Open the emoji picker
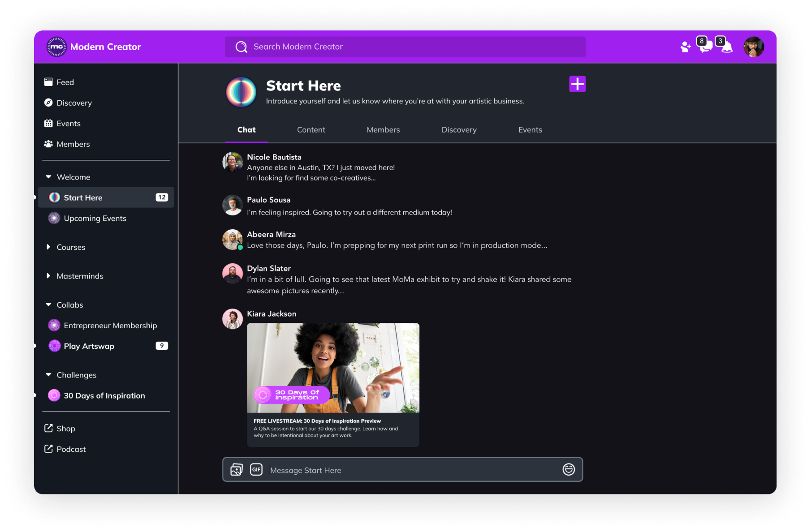Image resolution: width=811 pixels, height=532 pixels. point(569,469)
